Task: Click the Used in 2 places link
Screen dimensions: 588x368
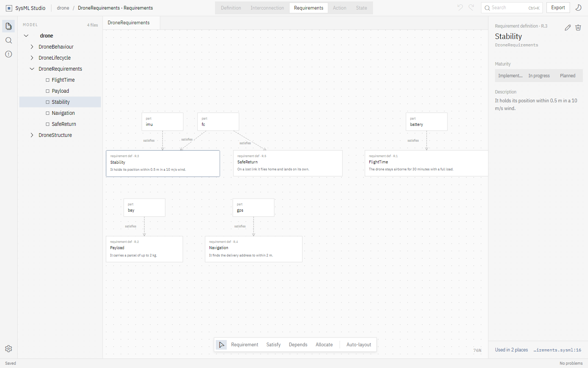Action: click(511, 350)
